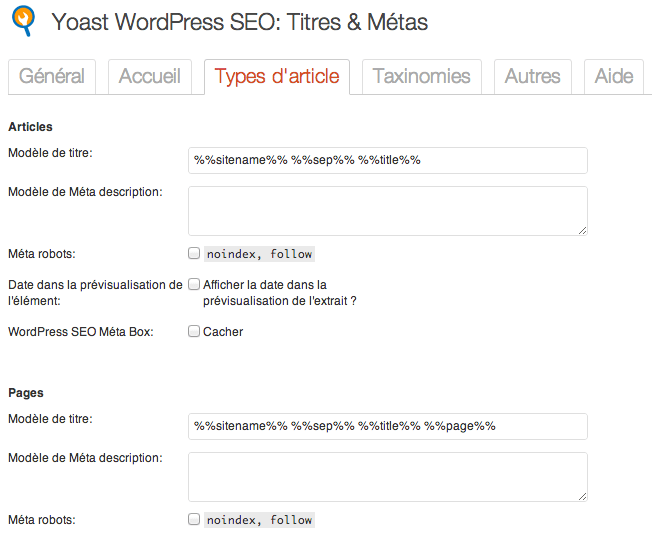Open the Accueil tab

[x=150, y=76]
